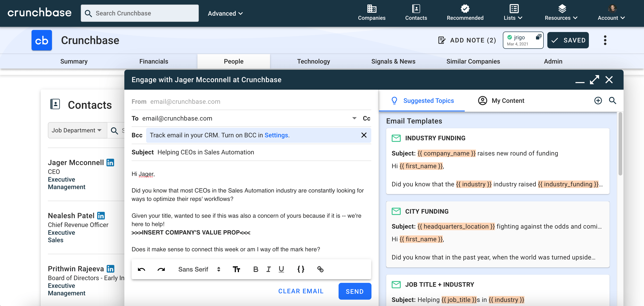Open the Job Department filter dropdown
The image size is (644, 306).
point(77,130)
